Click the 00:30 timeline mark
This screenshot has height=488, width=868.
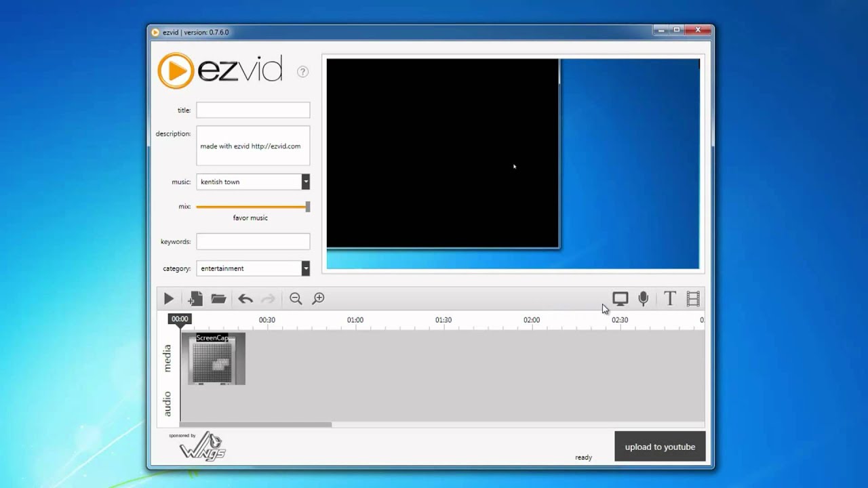click(x=267, y=320)
